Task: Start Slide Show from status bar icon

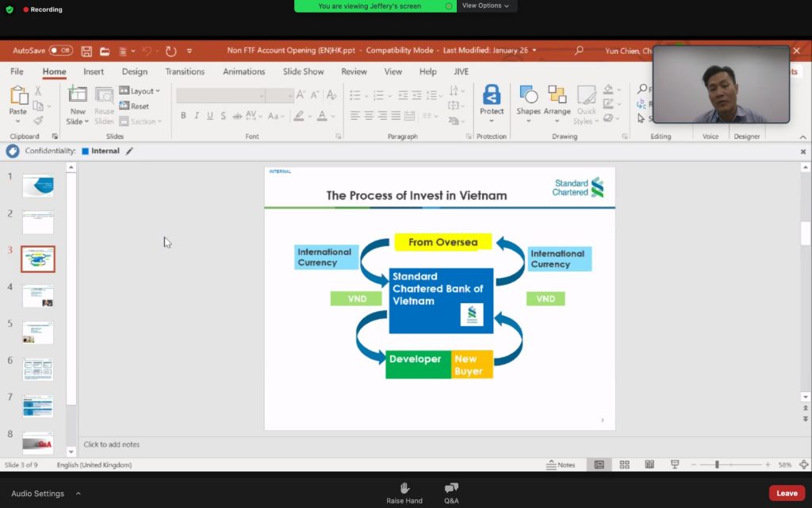Action: pyautogui.click(x=675, y=464)
